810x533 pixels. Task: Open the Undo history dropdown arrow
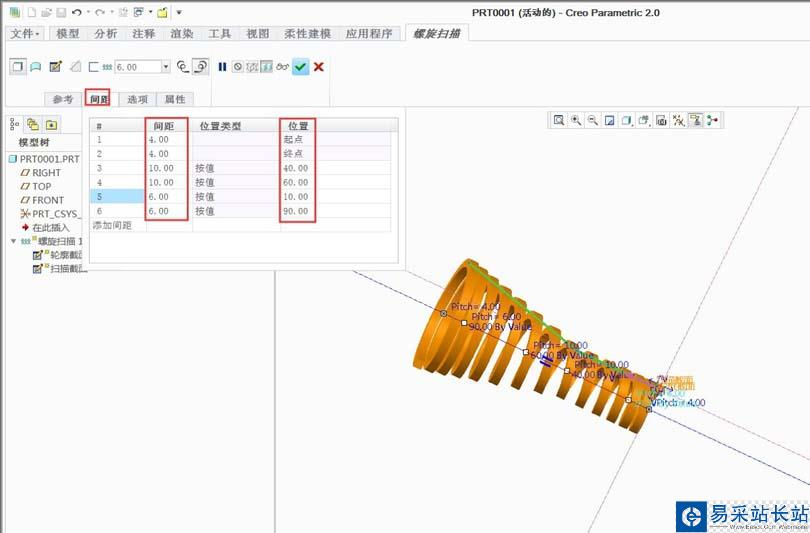point(88,12)
